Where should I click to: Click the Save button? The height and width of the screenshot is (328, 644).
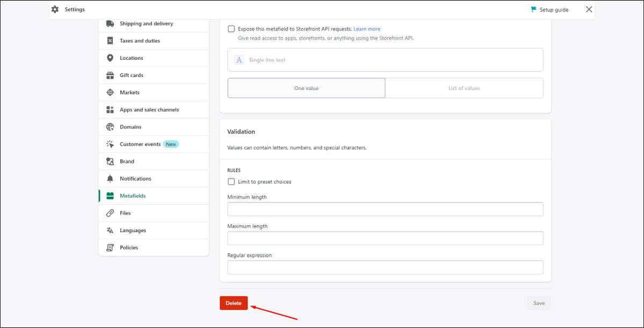(x=539, y=303)
